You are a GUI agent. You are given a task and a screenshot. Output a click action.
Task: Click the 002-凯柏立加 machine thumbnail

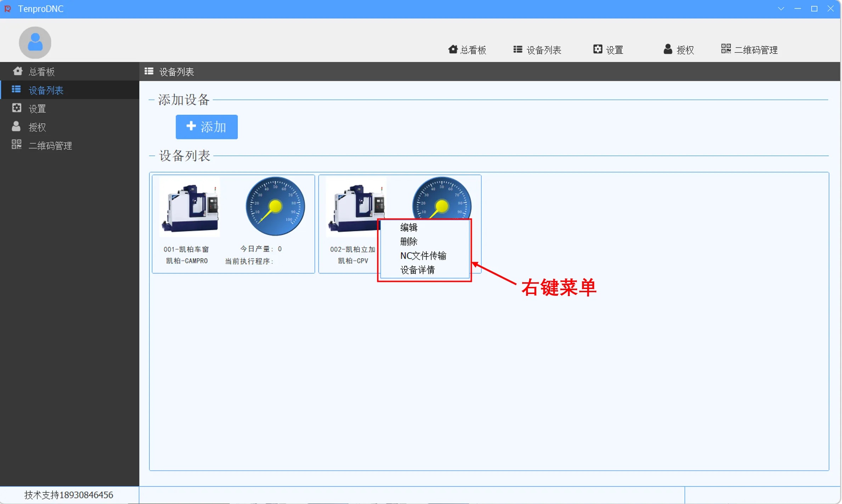pos(355,205)
